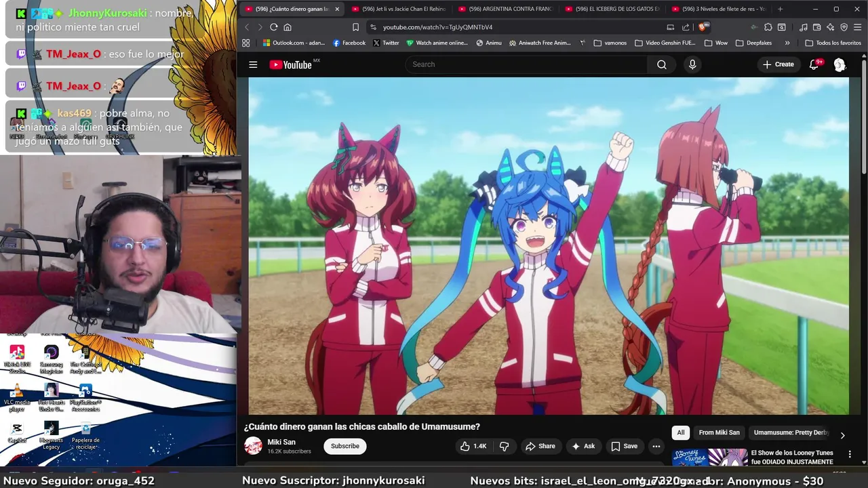Open the CapCut desktop shortcut
Image resolution: width=868 pixels, height=488 pixels.
pyautogui.click(x=17, y=432)
